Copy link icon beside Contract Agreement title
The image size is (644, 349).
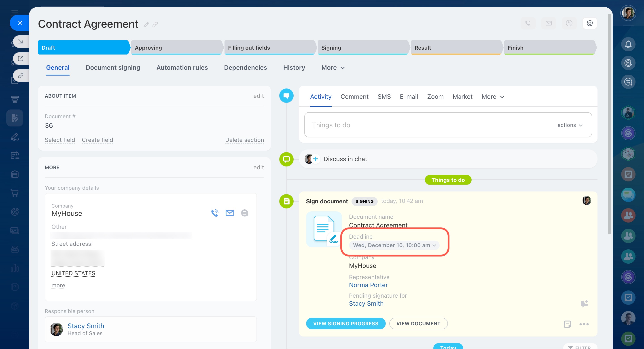click(x=155, y=25)
